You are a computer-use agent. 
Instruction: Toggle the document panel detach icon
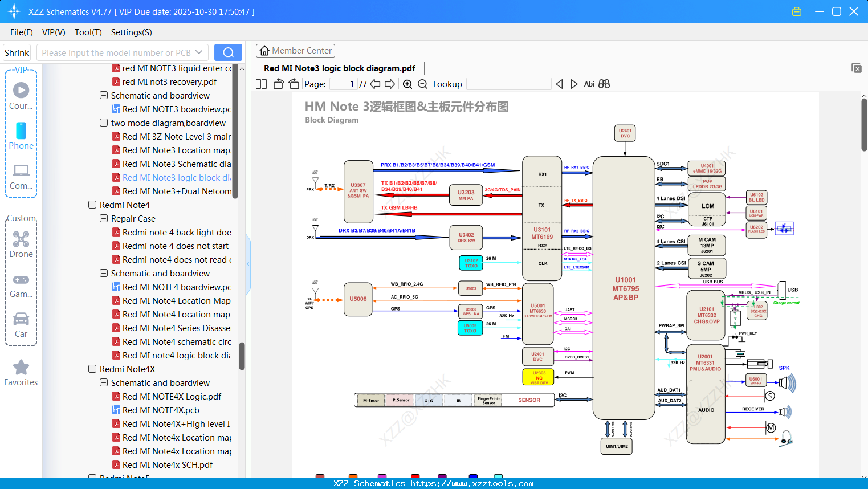click(856, 68)
